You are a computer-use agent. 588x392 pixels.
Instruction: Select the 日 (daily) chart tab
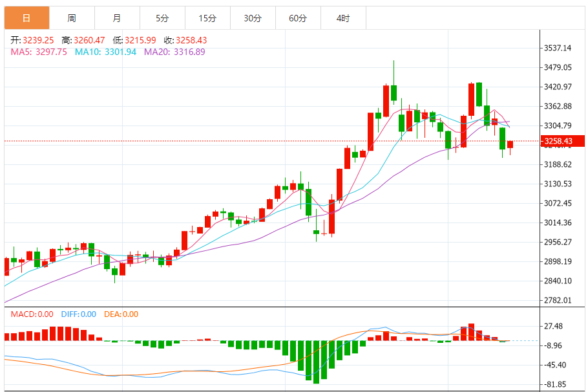pyautogui.click(x=26, y=17)
